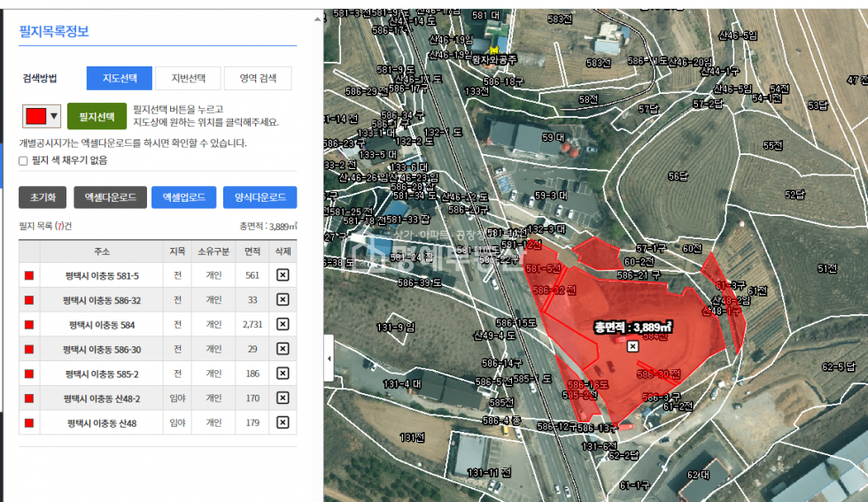Select address cell 평택시 이충동 585-2
This screenshot has height=502, width=868.
102,375
